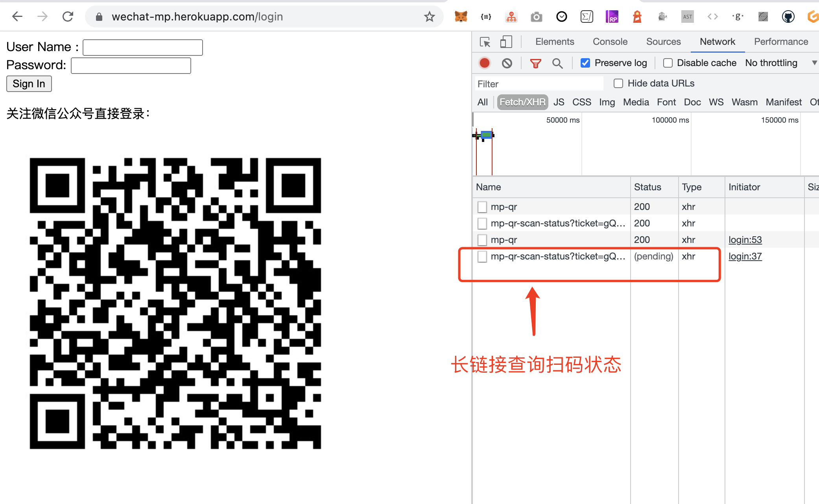The image size is (819, 504).
Task: Open the AST extension icon
Action: coord(687,17)
